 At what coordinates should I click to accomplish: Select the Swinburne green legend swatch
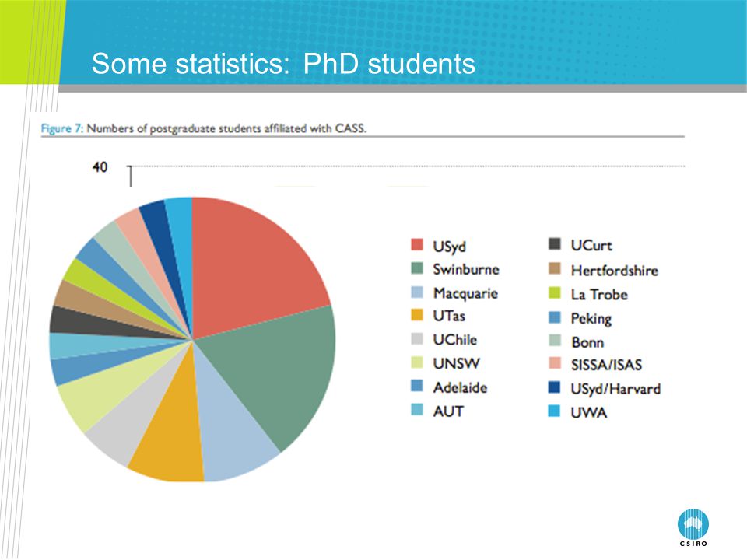417,268
